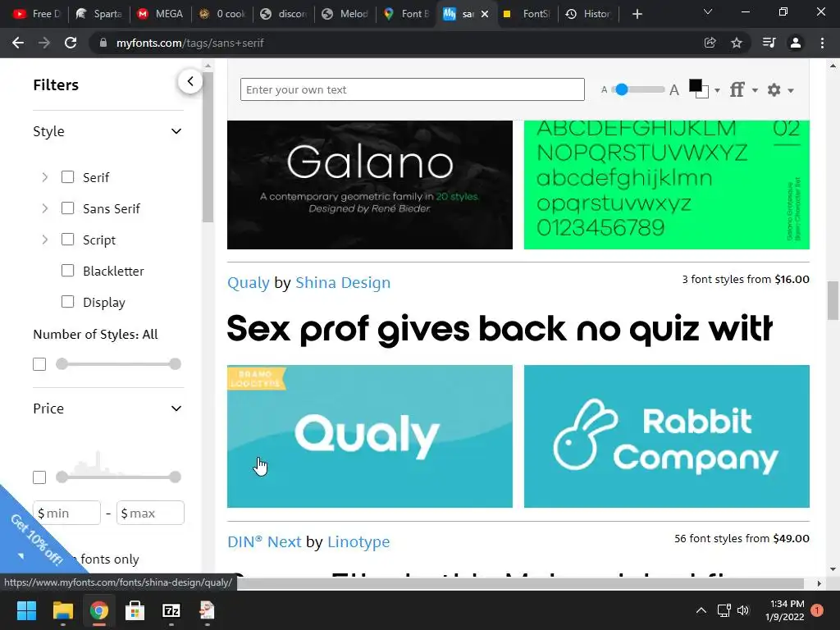Viewport: 840px width, 630px height.
Task: Click the Enter your own text field
Action: pos(412,89)
